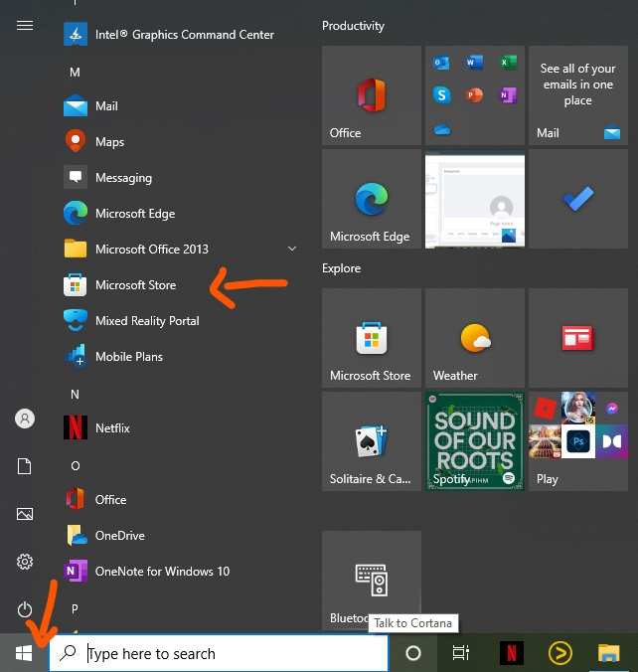Open the Spotify tile
This screenshot has width=638, height=672.
(x=475, y=441)
